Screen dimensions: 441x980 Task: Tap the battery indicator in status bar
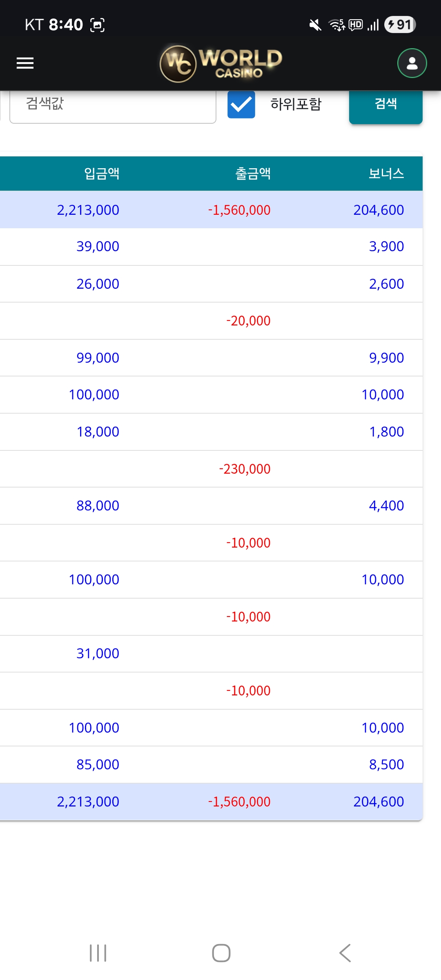point(400,24)
